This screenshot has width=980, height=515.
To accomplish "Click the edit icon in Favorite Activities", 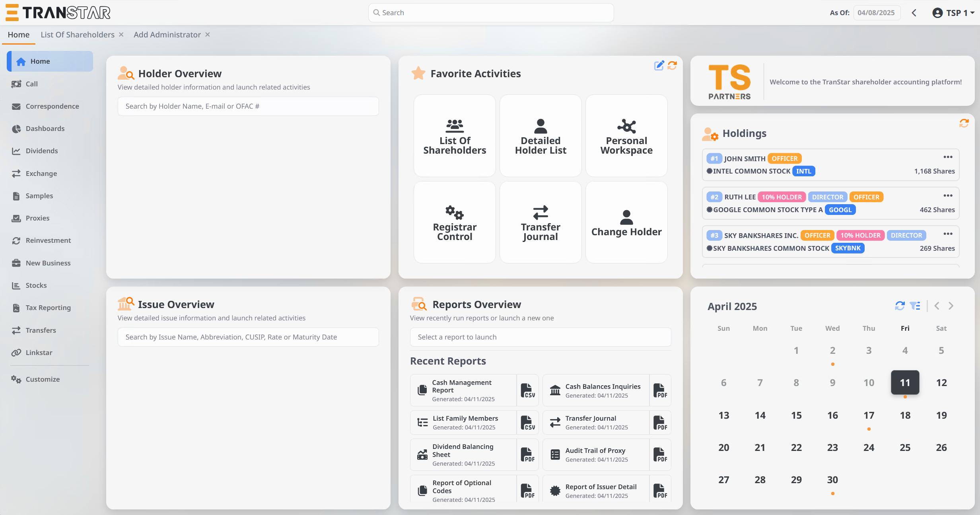I will pos(659,65).
